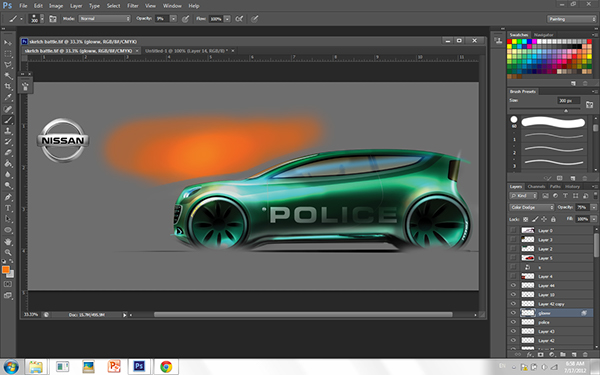Toggle pressure control for opacity
Image resolution: width=600 pixels, height=375 pixels.
tap(186, 19)
